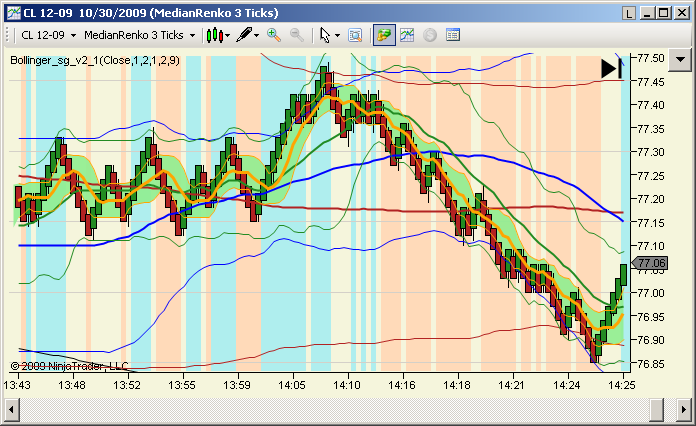Click the 77.45 price axis label
This screenshot has width=696, height=426.
(651, 82)
